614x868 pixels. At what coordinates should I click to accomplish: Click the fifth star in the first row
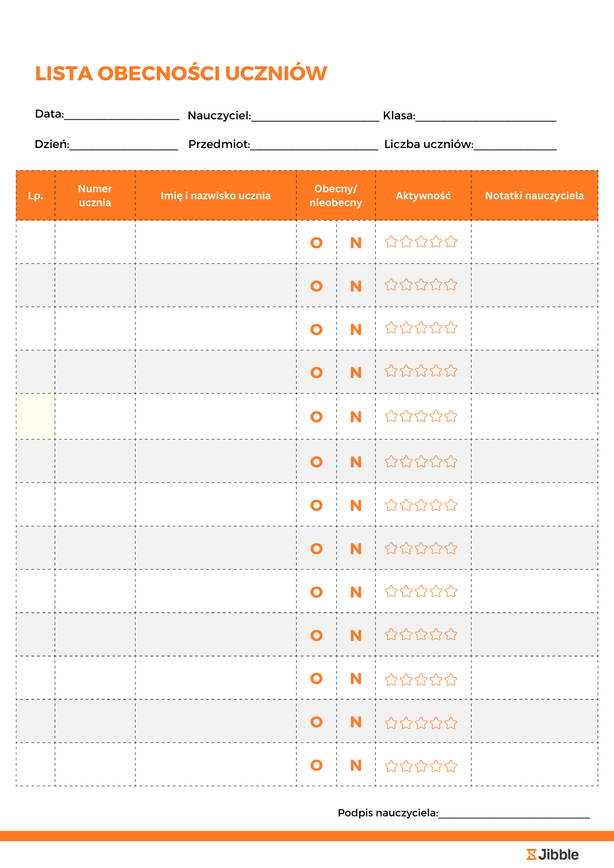click(451, 242)
